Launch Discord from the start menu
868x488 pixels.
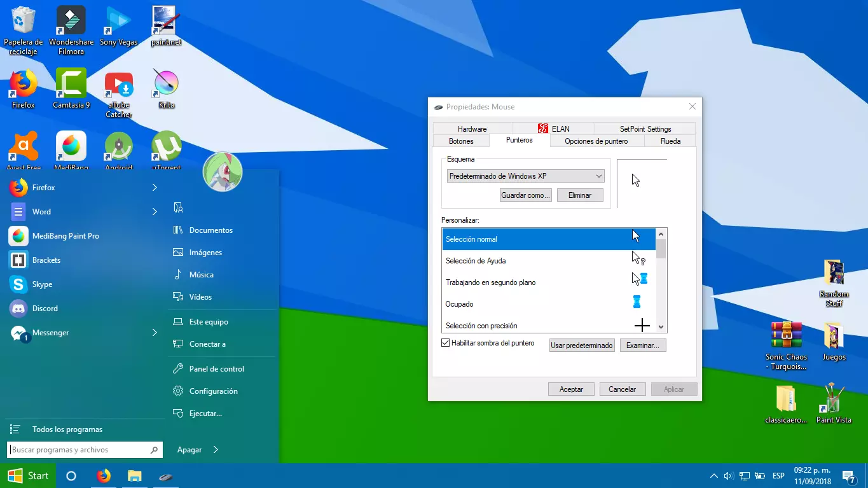pyautogui.click(x=45, y=309)
